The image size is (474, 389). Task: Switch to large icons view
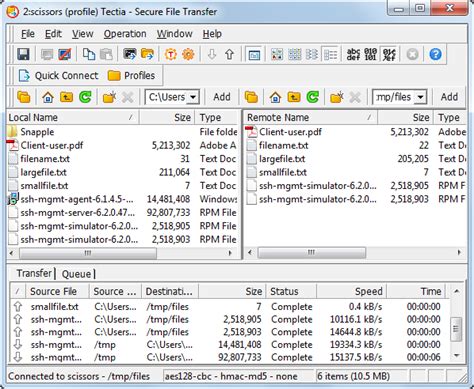277,54
